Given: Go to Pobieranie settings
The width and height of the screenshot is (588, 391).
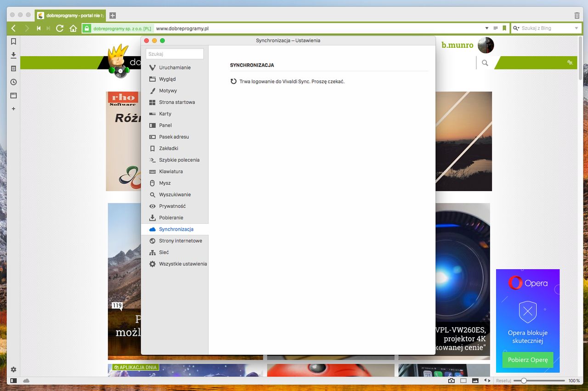Looking at the screenshot, I should pos(175,217).
